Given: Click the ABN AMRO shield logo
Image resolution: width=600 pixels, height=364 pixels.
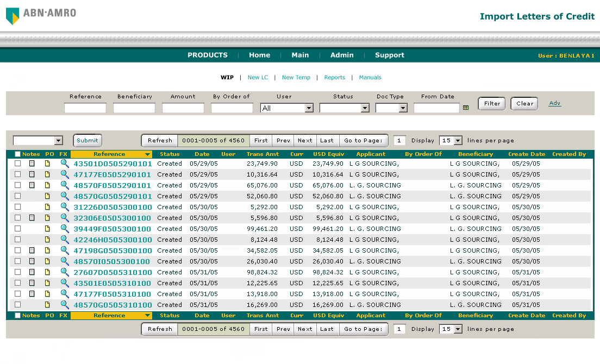Looking at the screenshot, I should 12,16.
